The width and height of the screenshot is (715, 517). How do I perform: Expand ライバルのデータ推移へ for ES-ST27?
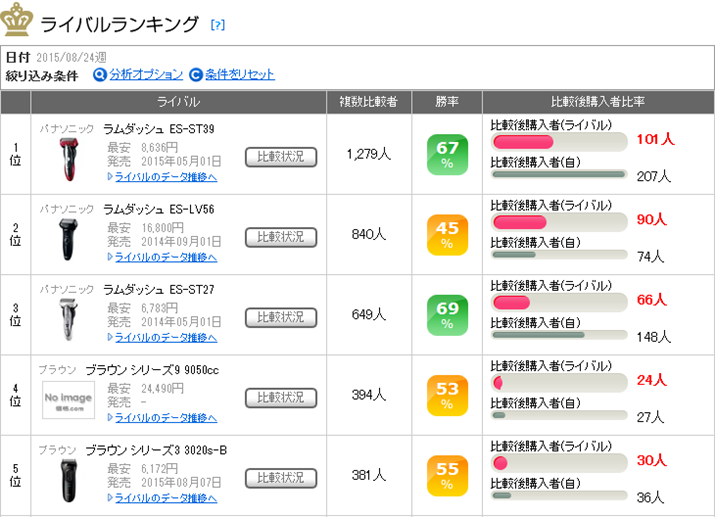coord(165,337)
